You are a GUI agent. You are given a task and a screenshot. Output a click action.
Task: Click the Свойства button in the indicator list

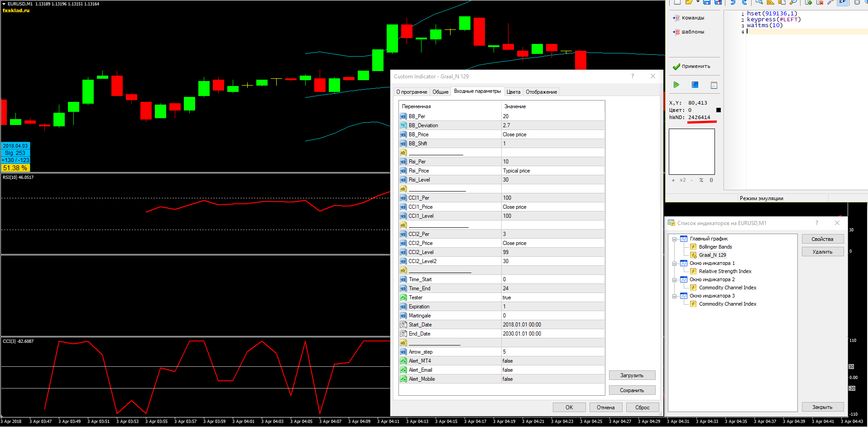(x=822, y=239)
